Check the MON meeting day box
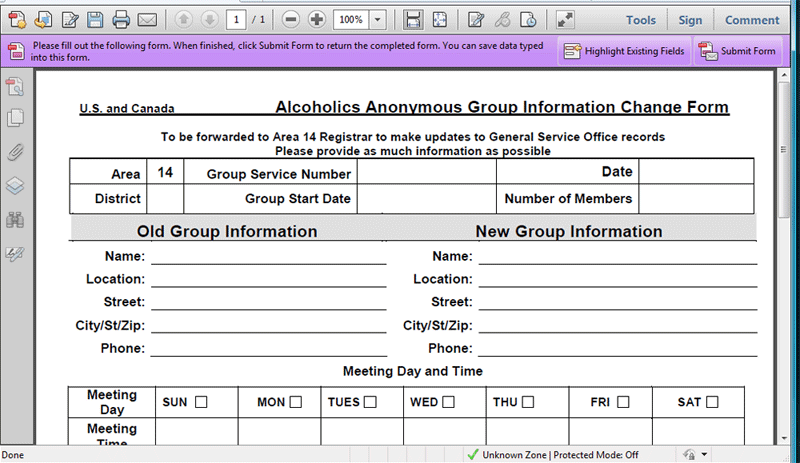The width and height of the screenshot is (800, 463). coord(295,402)
